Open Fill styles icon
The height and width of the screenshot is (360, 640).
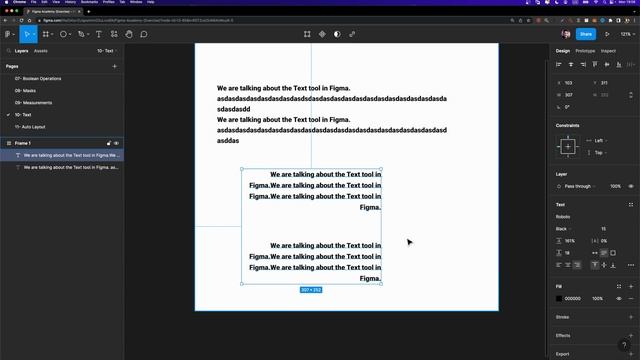pos(619,287)
